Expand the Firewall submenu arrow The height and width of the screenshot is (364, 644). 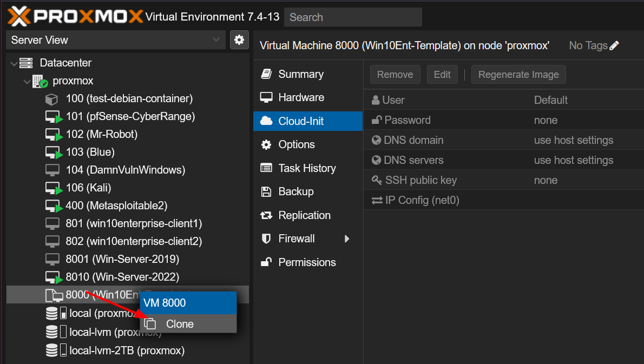coord(347,239)
